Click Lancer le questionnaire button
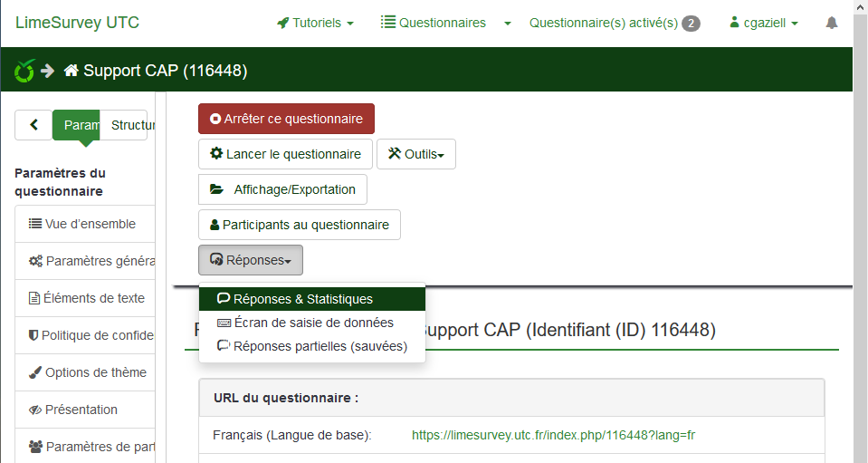 point(286,154)
